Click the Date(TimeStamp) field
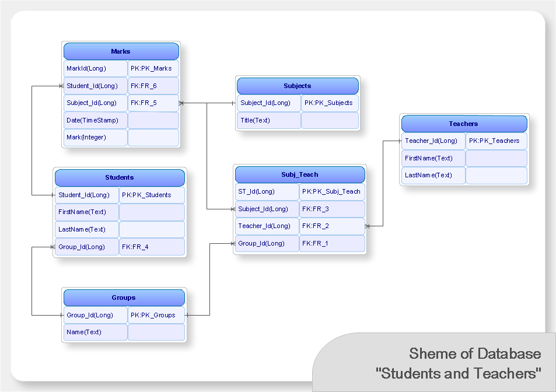This screenshot has width=556, height=392. pos(95,120)
